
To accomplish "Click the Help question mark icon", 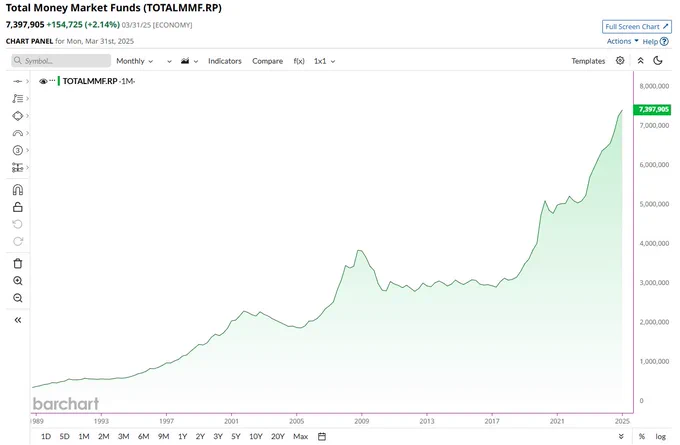I will 664,42.
